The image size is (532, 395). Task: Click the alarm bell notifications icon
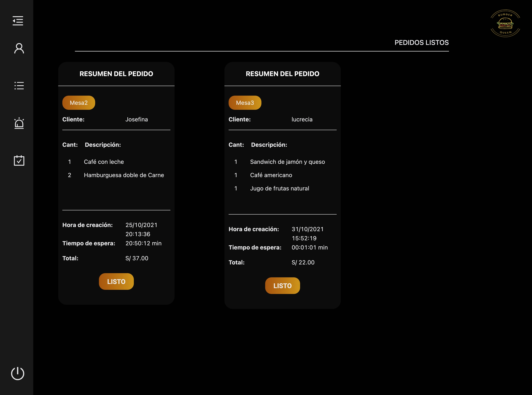pos(19,123)
